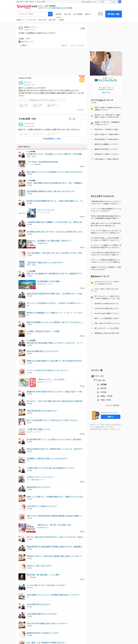Click the ヘルプ link at top

[94, 2]
